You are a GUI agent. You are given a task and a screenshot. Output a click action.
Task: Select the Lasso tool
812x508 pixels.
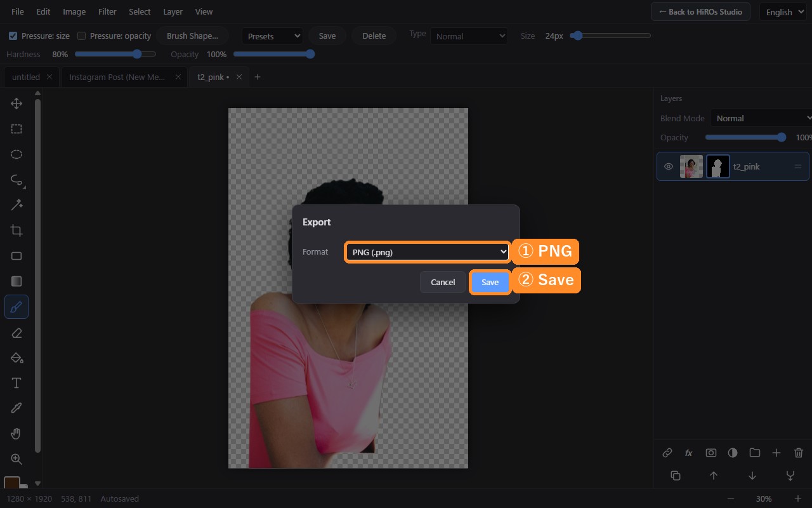point(16,180)
